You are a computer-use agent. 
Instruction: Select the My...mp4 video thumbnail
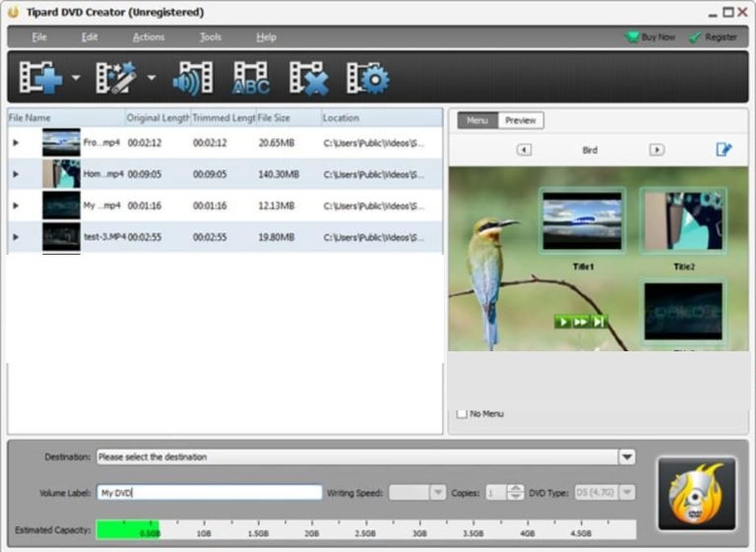[61, 205]
